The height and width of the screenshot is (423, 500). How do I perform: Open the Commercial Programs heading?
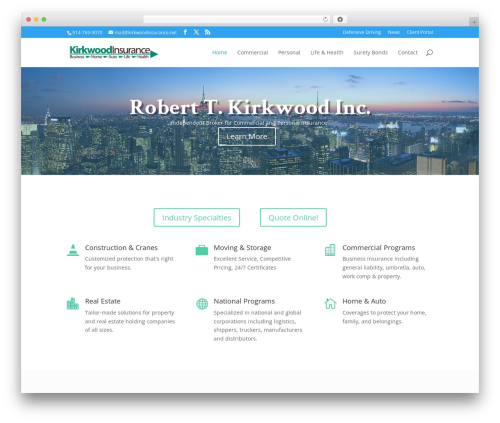point(379,248)
